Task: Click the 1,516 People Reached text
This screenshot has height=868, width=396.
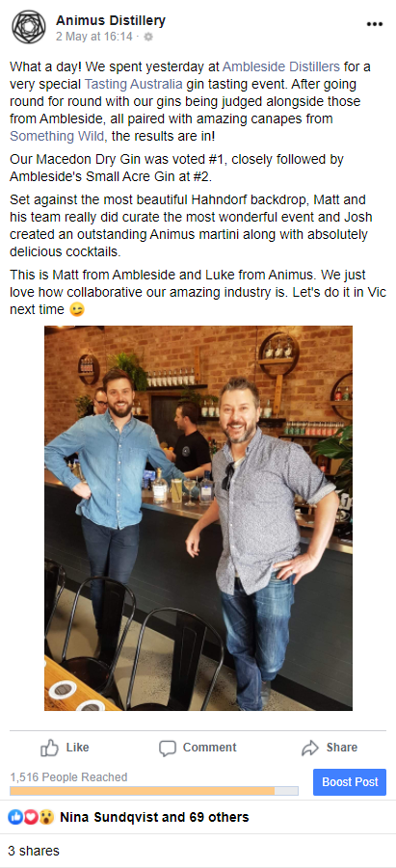Action: click(68, 776)
